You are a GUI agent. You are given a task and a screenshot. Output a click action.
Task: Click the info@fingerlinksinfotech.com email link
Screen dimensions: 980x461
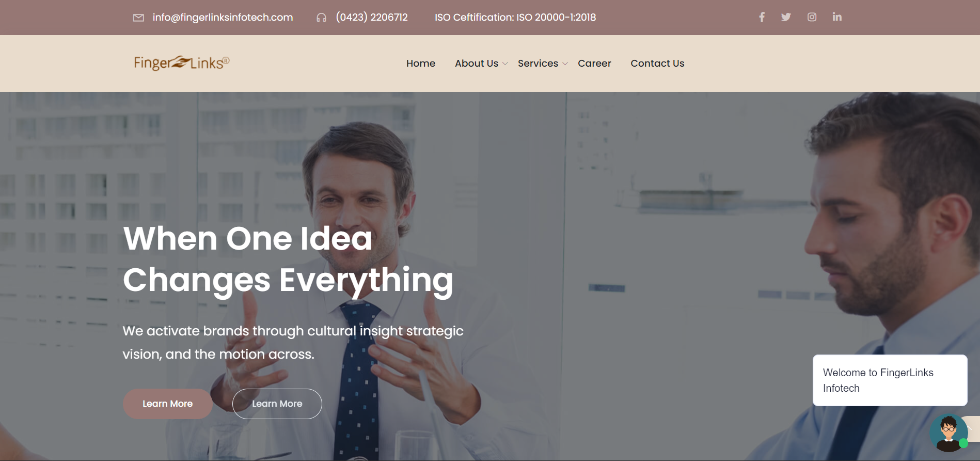[x=223, y=17]
